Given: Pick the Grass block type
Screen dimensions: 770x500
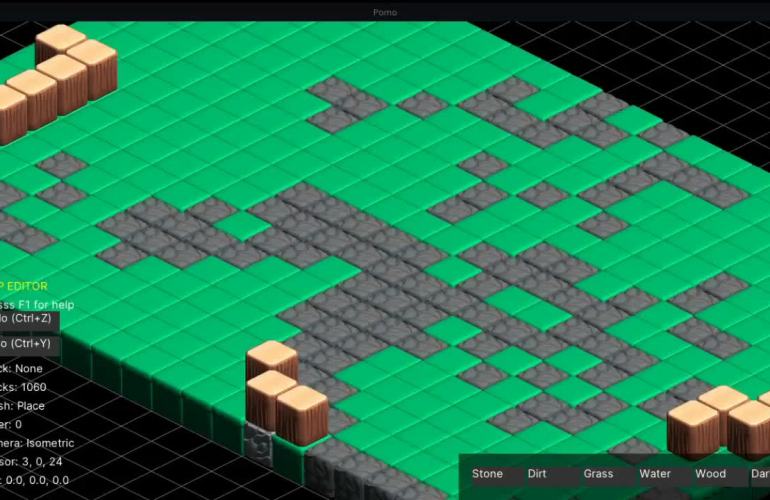Looking at the screenshot, I should pyautogui.click(x=598, y=473).
